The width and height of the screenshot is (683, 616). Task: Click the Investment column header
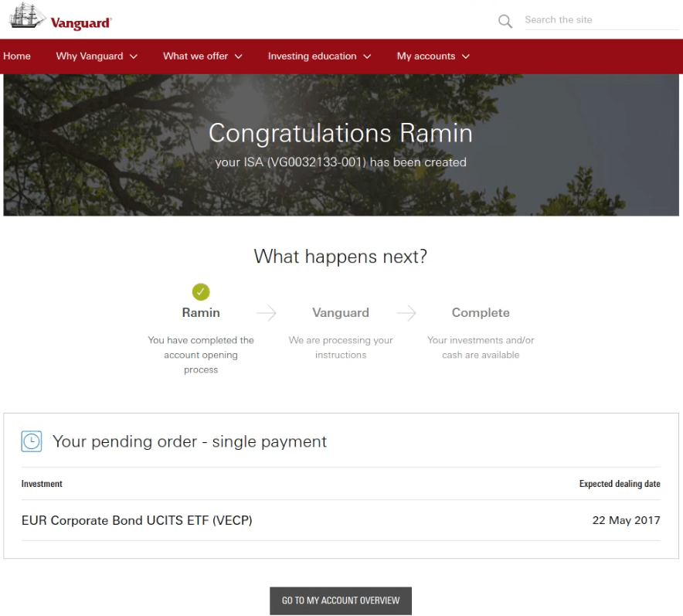pos(42,484)
